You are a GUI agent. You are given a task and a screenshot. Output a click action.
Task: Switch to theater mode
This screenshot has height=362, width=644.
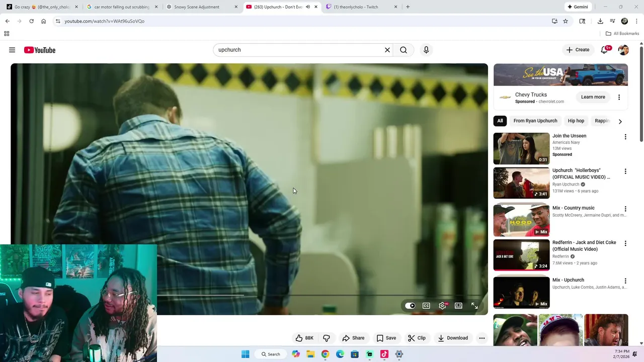click(x=458, y=305)
